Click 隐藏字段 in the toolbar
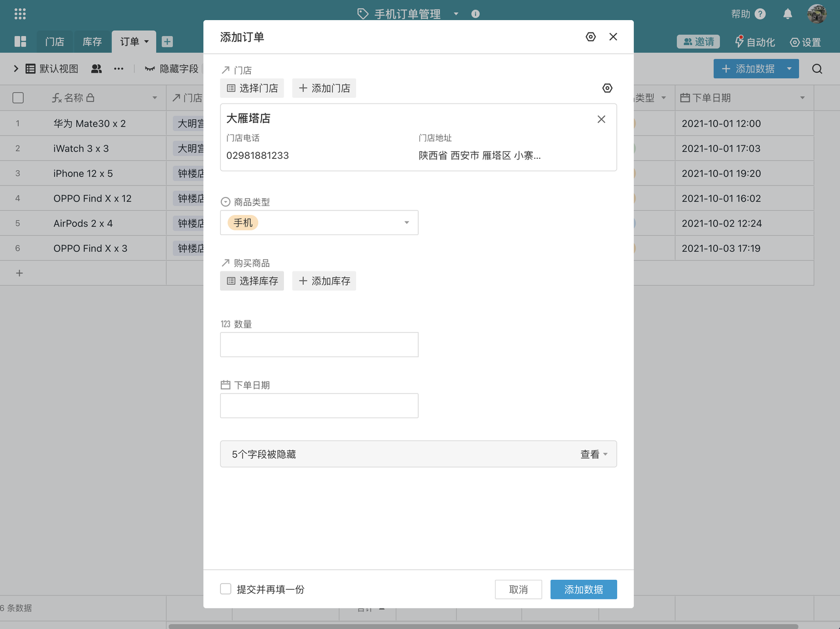 [x=172, y=69]
